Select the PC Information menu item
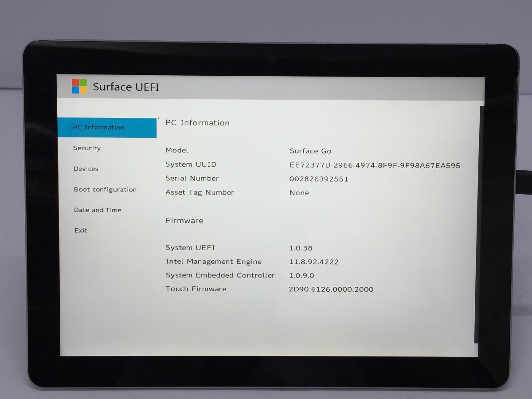 (x=107, y=128)
